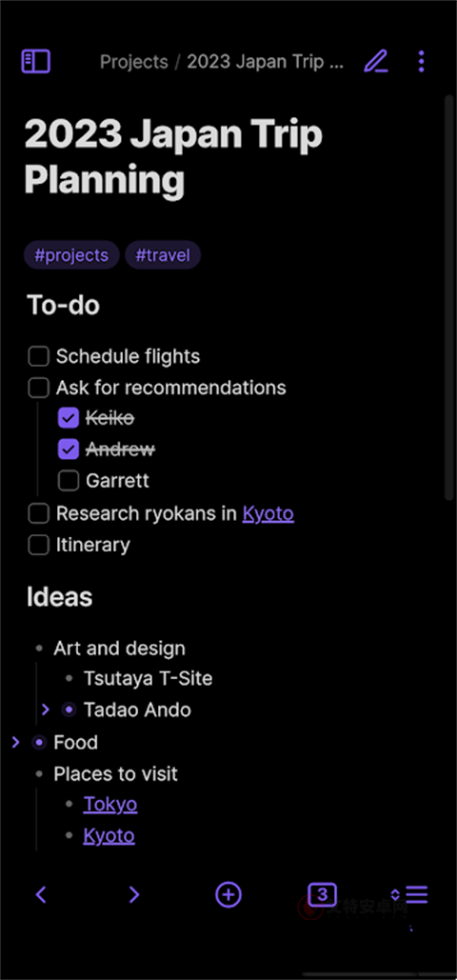Image resolution: width=457 pixels, height=980 pixels.
Task: Navigate back with the left arrow
Action: point(41,894)
